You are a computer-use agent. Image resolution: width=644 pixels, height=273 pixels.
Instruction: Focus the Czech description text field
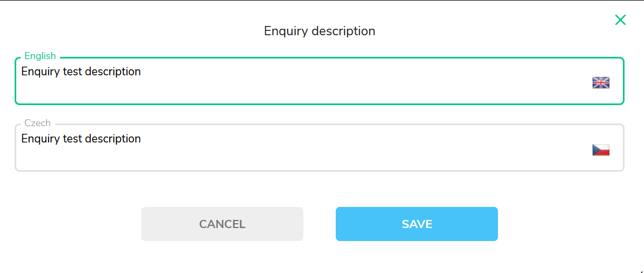point(320,147)
